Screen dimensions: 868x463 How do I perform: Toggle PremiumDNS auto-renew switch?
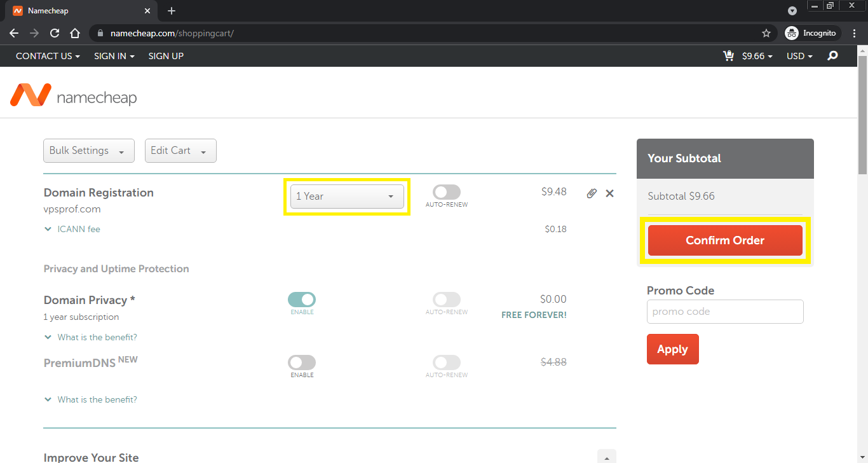point(447,363)
